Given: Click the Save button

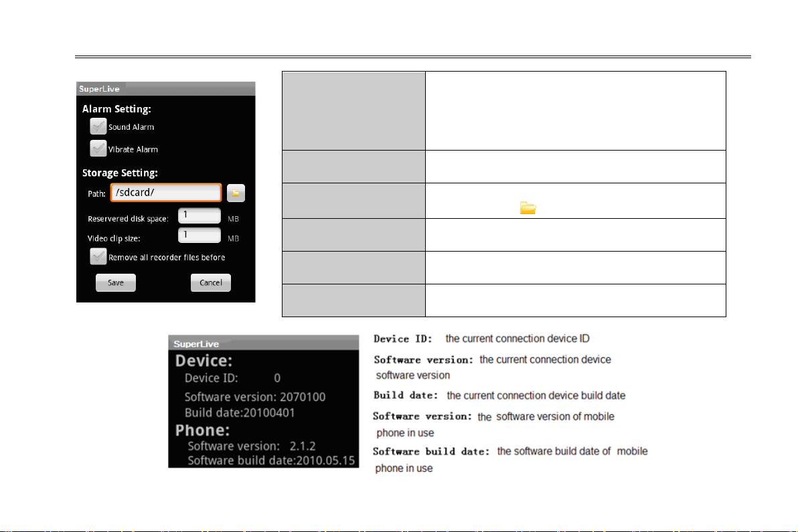Looking at the screenshot, I should 116,283.
